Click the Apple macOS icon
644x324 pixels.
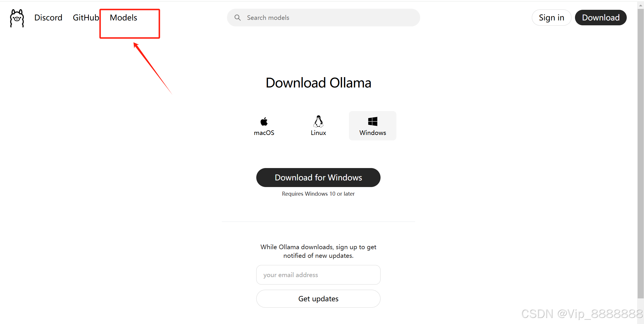click(264, 121)
